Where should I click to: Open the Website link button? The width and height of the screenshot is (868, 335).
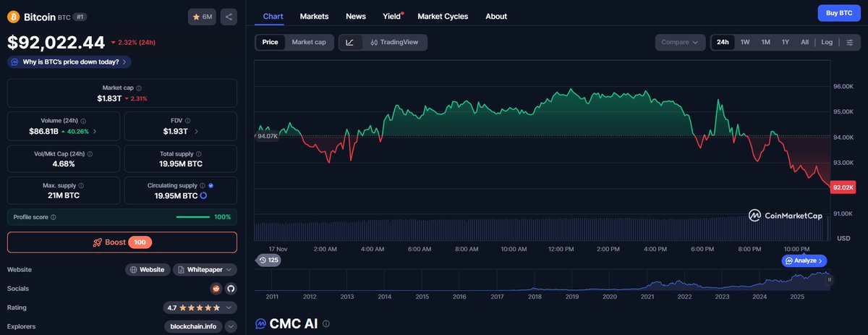point(148,269)
